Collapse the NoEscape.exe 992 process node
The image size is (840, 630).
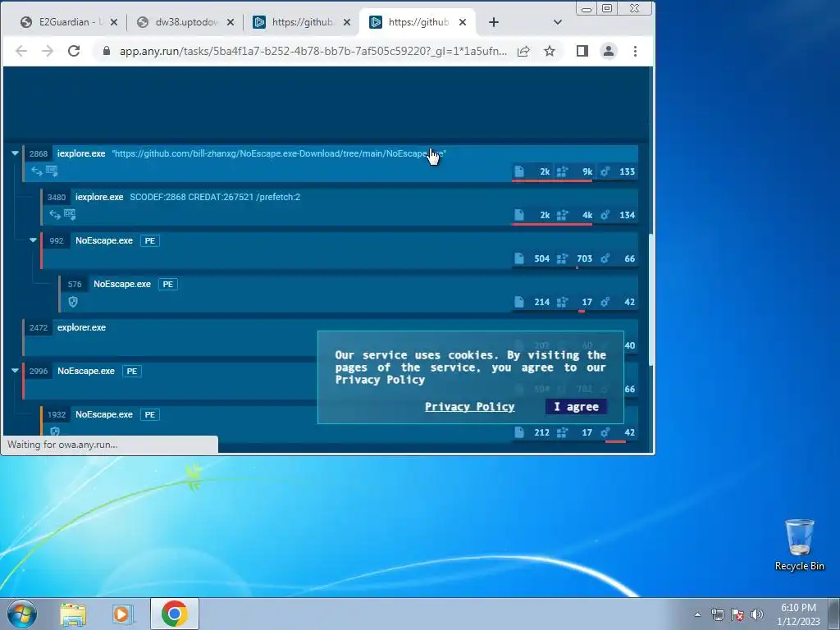point(33,240)
